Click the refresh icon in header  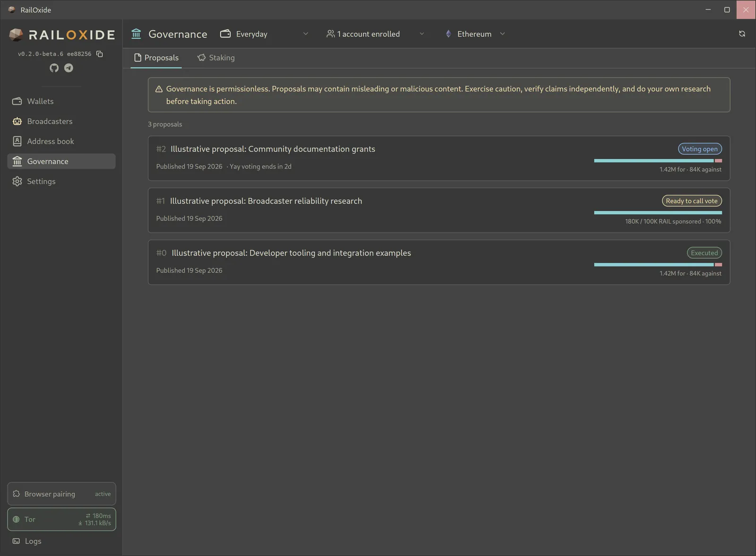[742, 34]
